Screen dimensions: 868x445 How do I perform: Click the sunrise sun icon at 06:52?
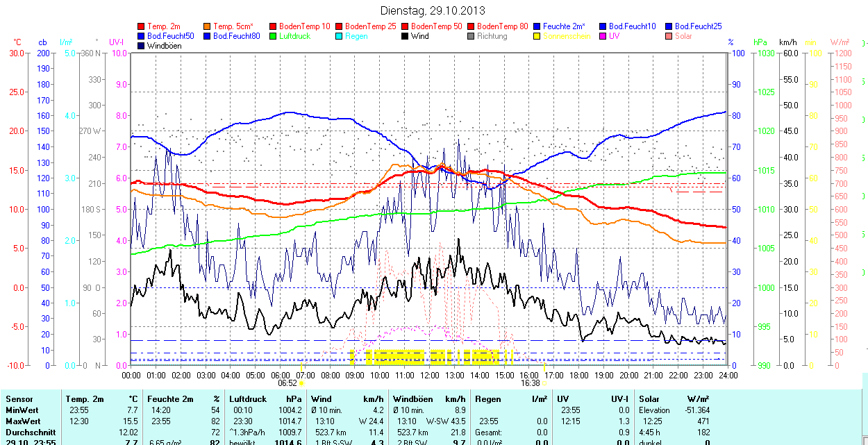[x=302, y=383]
